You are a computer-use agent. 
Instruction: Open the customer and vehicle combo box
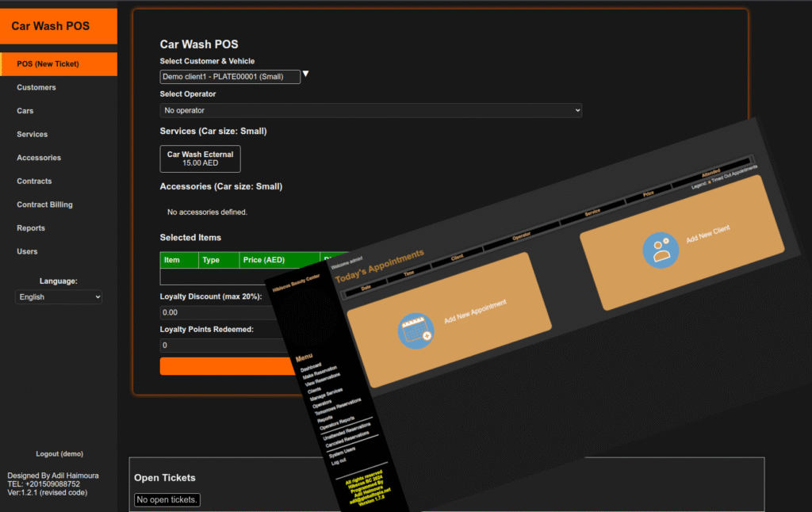pos(230,77)
